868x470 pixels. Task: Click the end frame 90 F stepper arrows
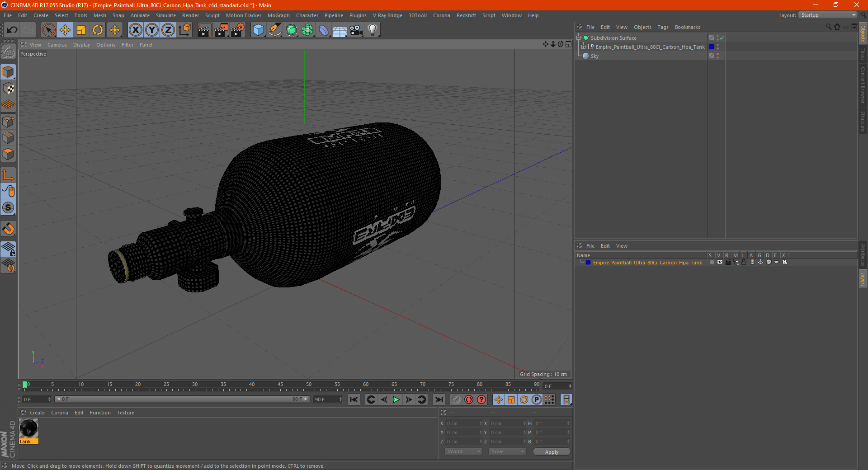coord(340,399)
